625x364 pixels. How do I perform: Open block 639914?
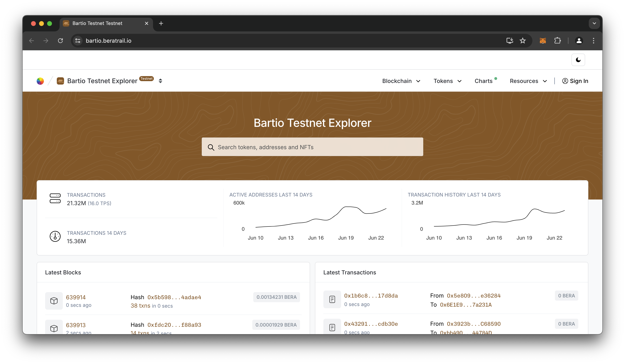pos(76,297)
